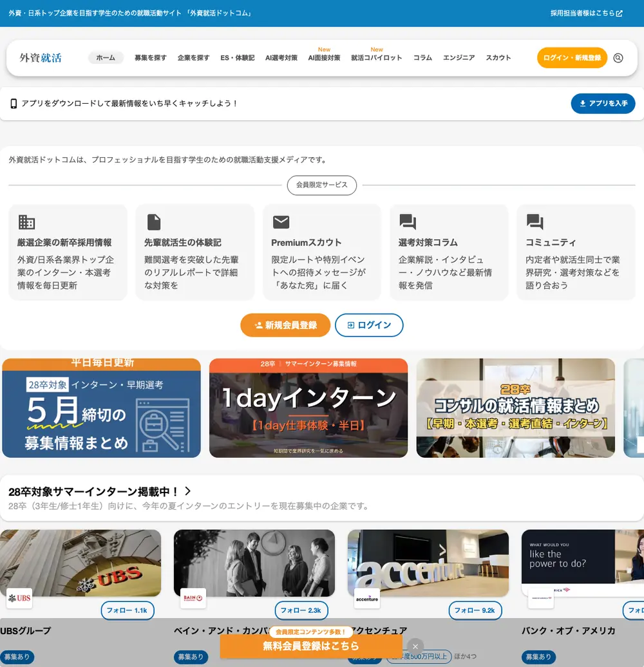Open the UBS building cover photo

point(80,563)
